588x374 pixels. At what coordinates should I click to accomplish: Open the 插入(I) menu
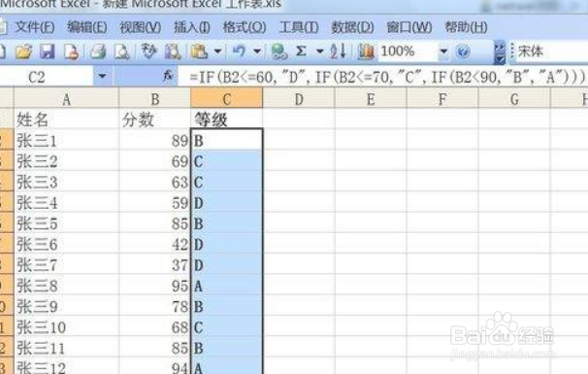(191, 27)
